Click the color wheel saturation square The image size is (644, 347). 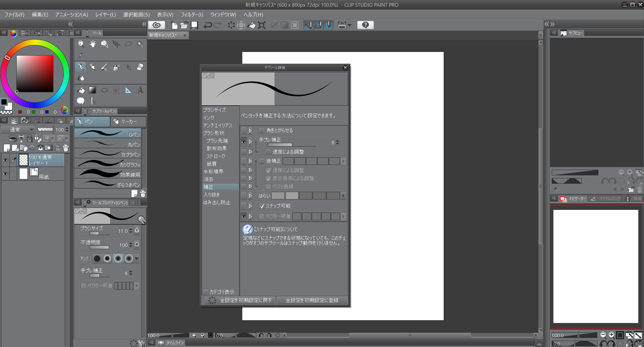tap(35, 74)
